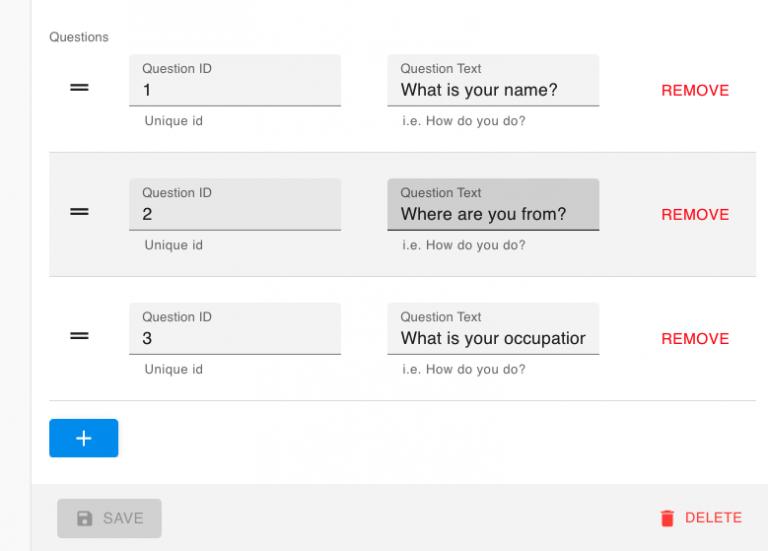Image resolution: width=768 pixels, height=551 pixels.
Task: Focus the Question ID field containing 2
Action: tap(235, 204)
